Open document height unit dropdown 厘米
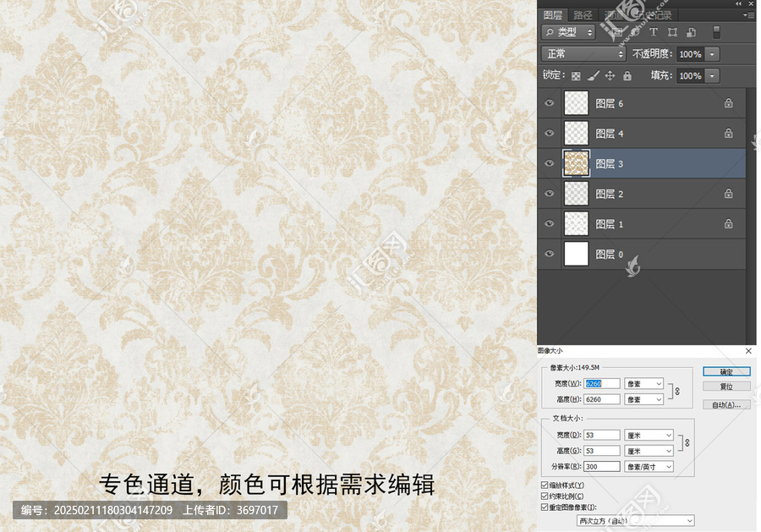The height and width of the screenshot is (532, 761). tap(649, 451)
